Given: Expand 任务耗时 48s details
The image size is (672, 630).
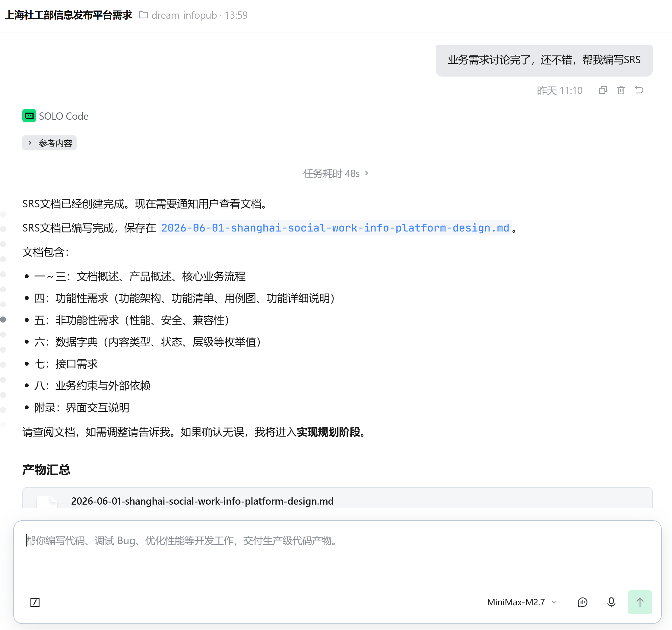Looking at the screenshot, I should coord(336,173).
